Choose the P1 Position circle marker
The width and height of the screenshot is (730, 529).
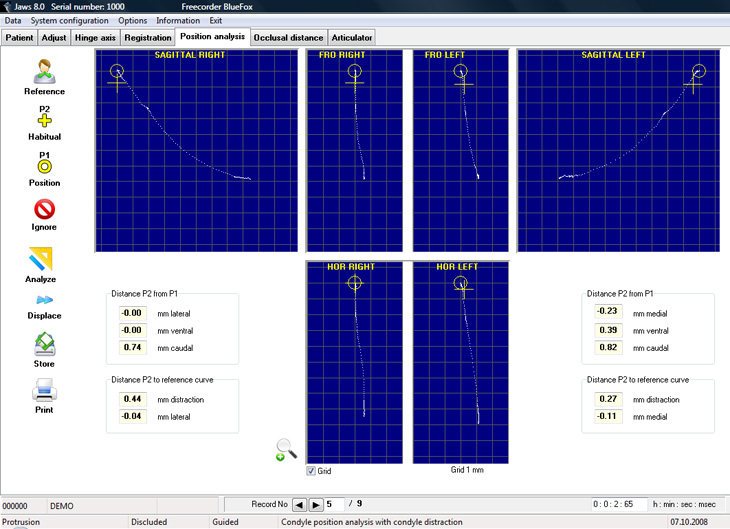(44, 167)
